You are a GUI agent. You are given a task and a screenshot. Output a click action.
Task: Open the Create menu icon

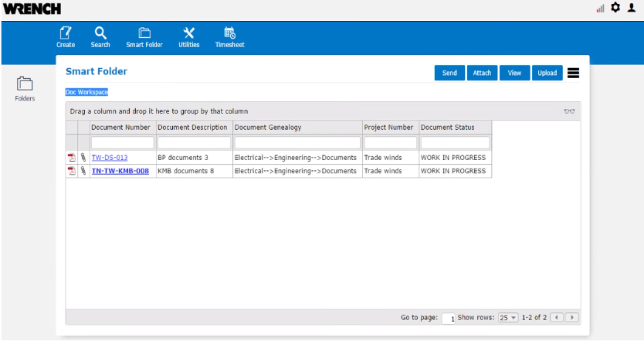point(66,33)
